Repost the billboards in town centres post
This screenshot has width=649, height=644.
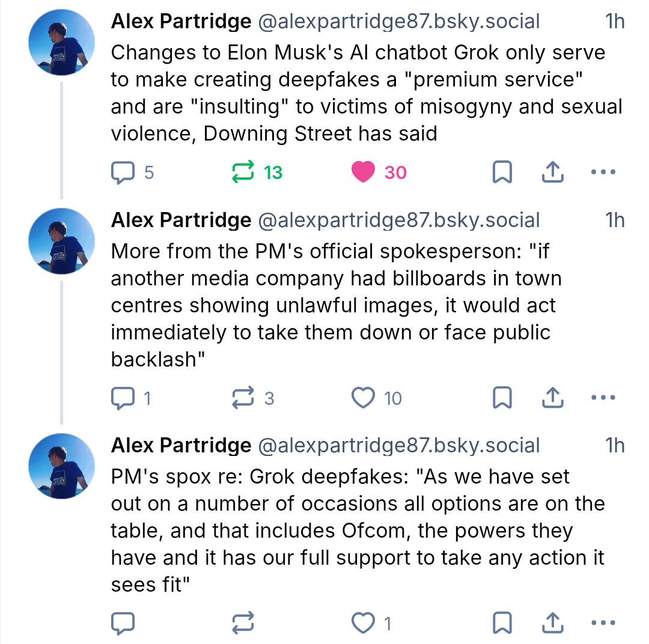[x=243, y=398]
